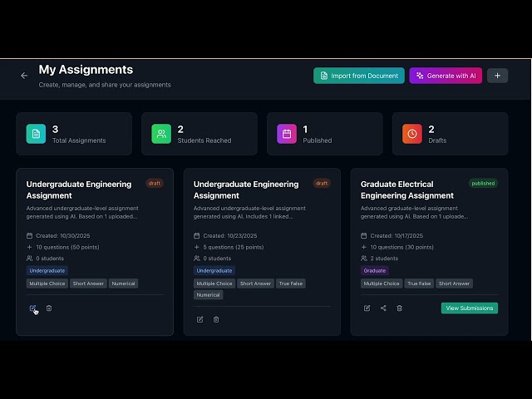532x399 pixels.
Task: Click Import from Document button
Action: coord(358,76)
